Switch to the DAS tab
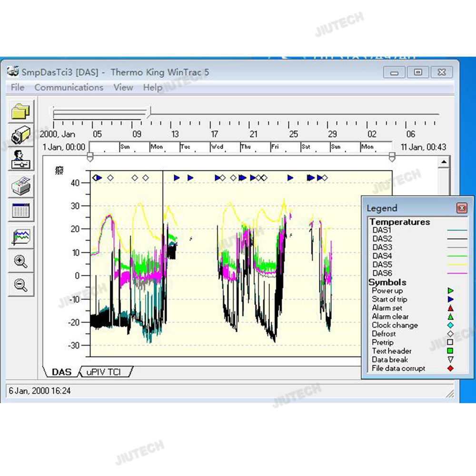476x476 pixels. [x=61, y=372]
